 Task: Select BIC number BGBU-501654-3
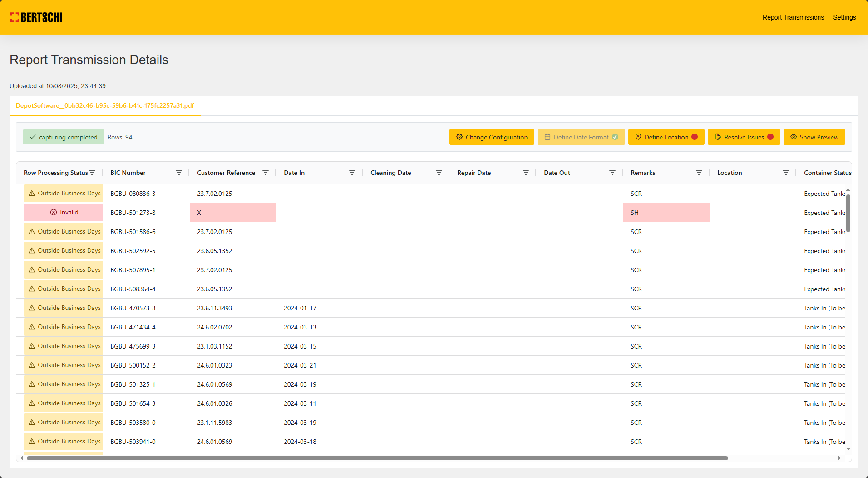point(133,403)
